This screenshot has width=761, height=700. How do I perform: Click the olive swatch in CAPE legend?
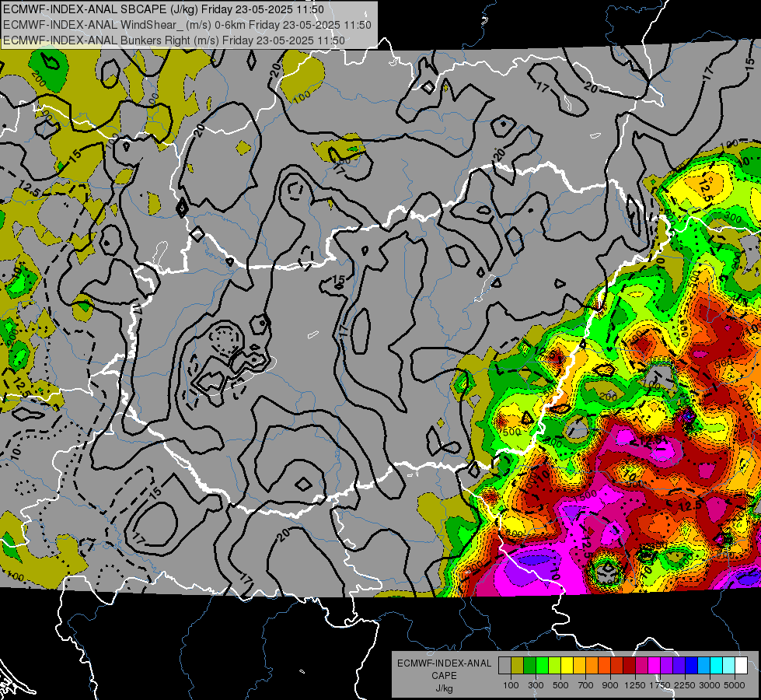click(x=517, y=666)
